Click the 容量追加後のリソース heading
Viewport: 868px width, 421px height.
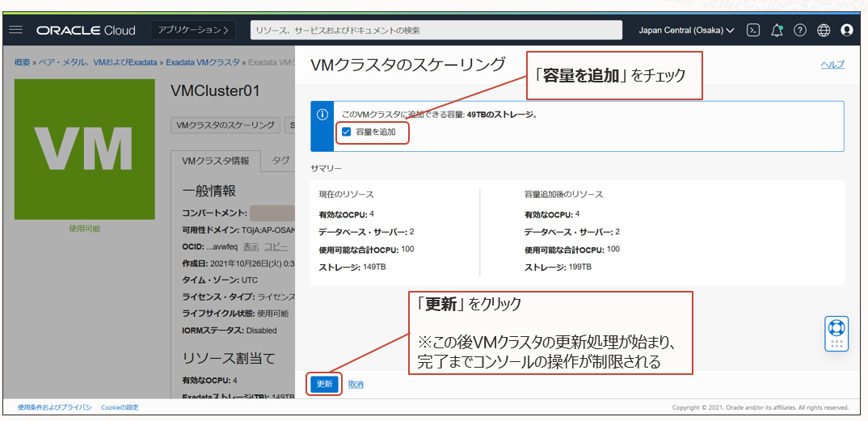[x=563, y=195]
